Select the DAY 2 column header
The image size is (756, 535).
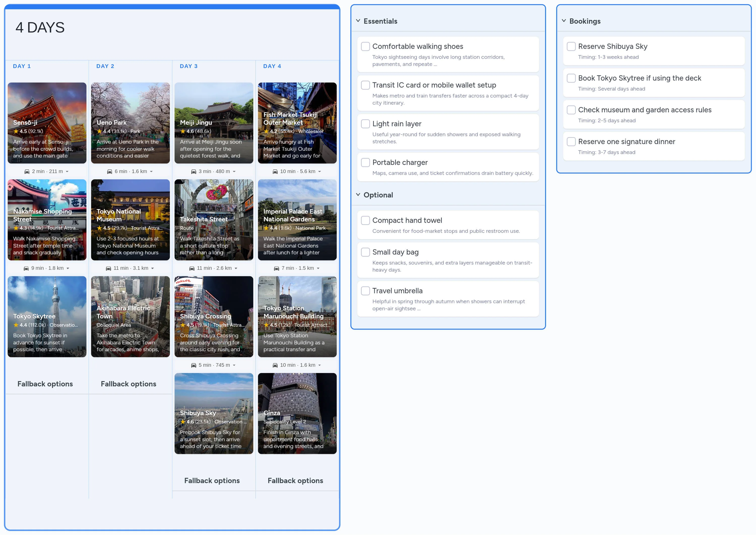tap(105, 66)
